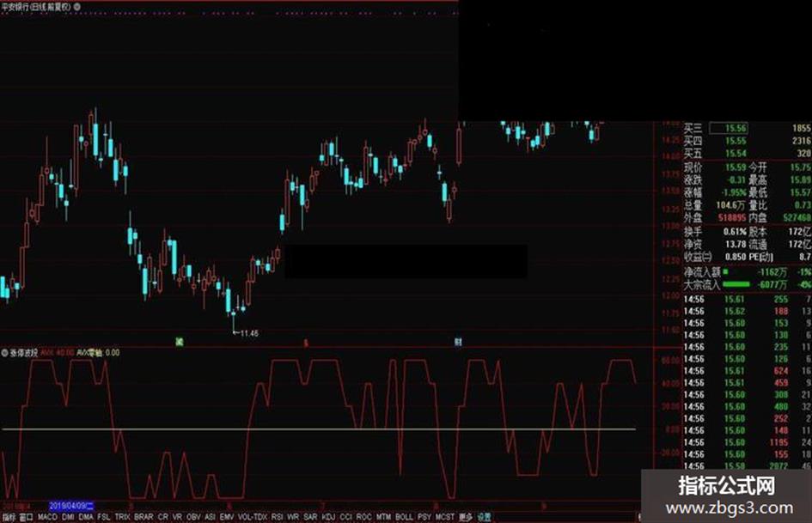The height and width of the screenshot is (523, 812).
Task: Show the VOL-TDX indicator
Action: [253, 517]
